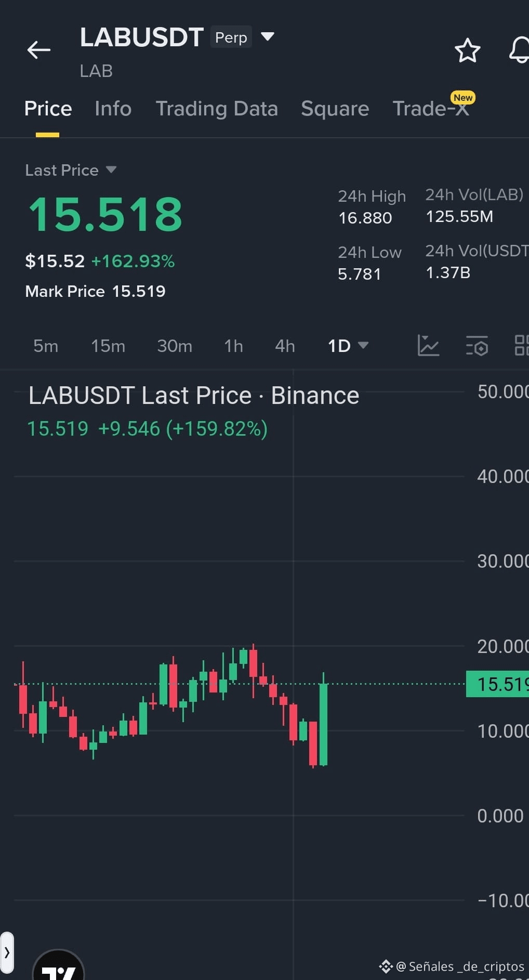
Task: Tap the TradingView logo
Action: [x=58, y=965]
